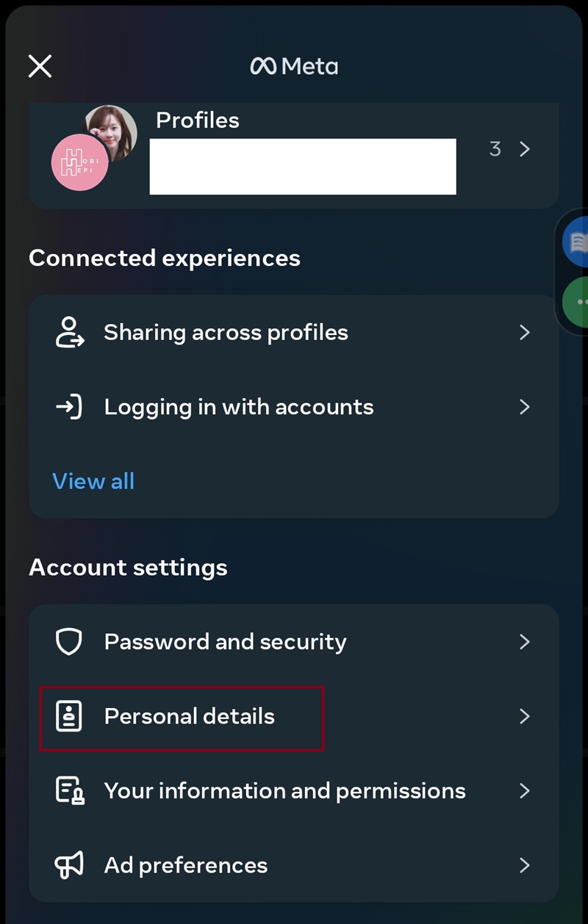Click the Ad preferences megaphone icon

click(x=70, y=865)
